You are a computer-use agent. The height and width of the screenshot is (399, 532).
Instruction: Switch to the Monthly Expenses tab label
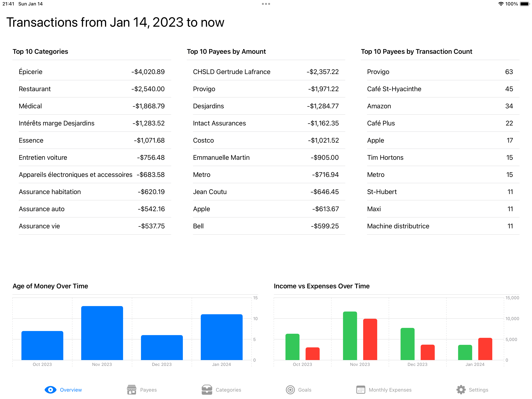click(390, 390)
